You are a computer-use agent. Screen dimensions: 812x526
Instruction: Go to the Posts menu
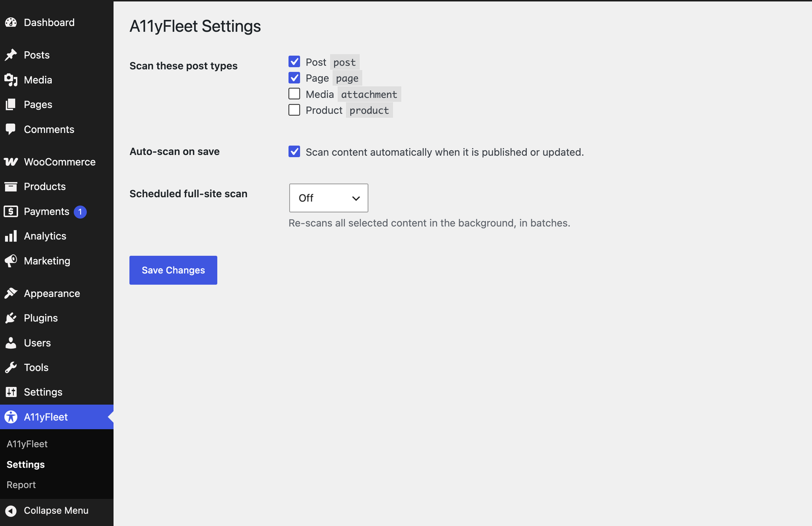(57, 55)
